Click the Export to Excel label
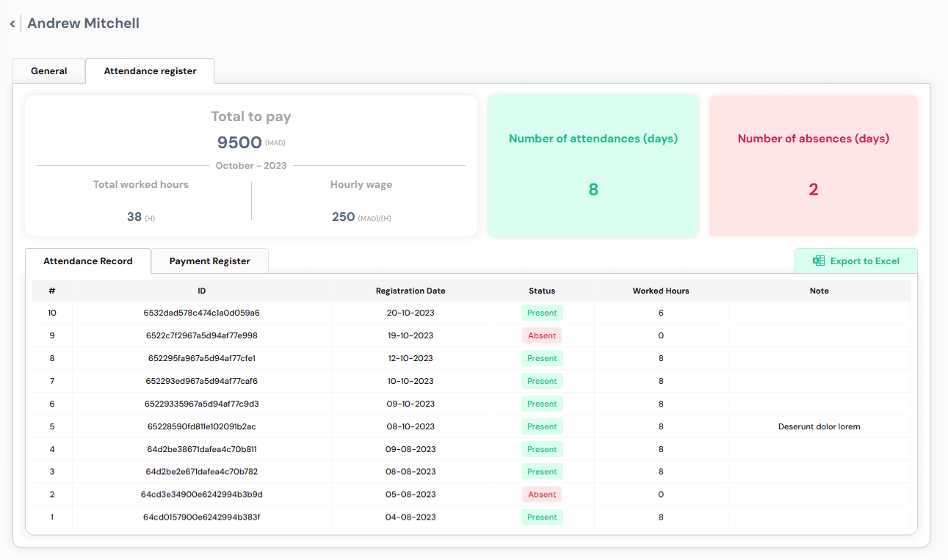948x560 pixels. pyautogui.click(x=865, y=261)
